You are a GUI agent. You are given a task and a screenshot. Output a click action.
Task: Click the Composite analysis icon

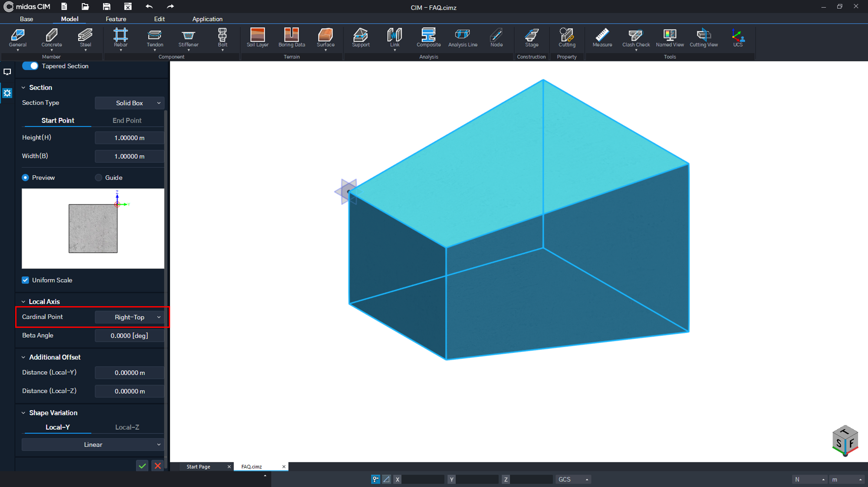coord(429,38)
